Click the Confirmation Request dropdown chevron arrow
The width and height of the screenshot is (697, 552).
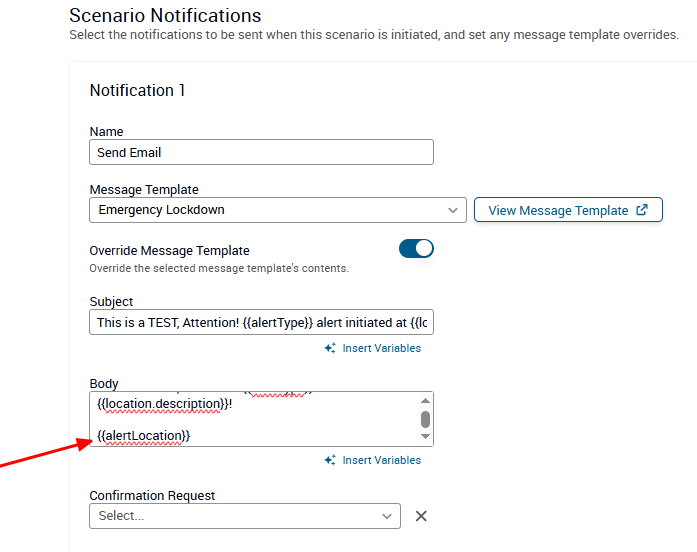(387, 516)
